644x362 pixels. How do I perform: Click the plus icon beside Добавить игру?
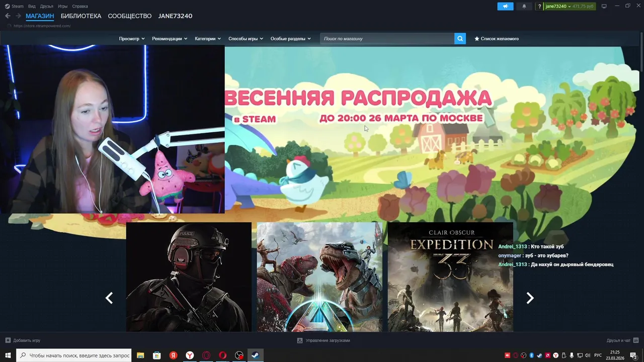tap(8, 340)
